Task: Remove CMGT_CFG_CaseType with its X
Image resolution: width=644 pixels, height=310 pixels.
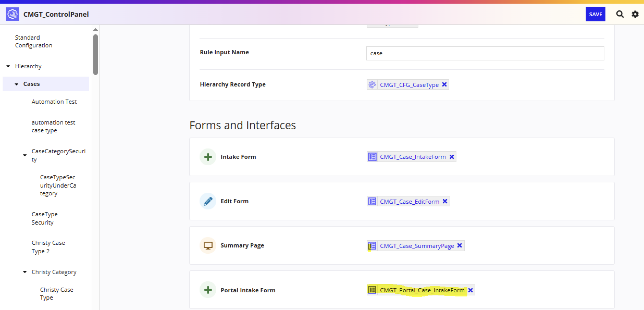Action: tap(444, 84)
